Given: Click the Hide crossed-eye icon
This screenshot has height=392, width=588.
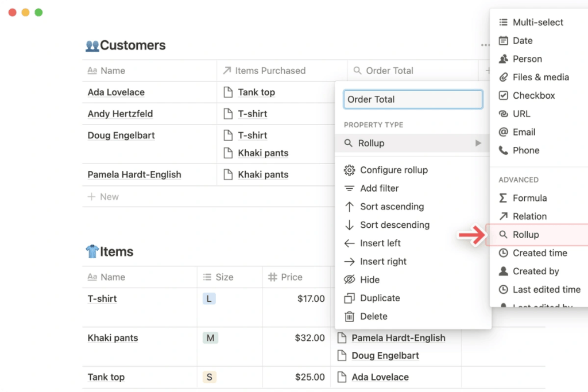Looking at the screenshot, I should [x=349, y=280].
